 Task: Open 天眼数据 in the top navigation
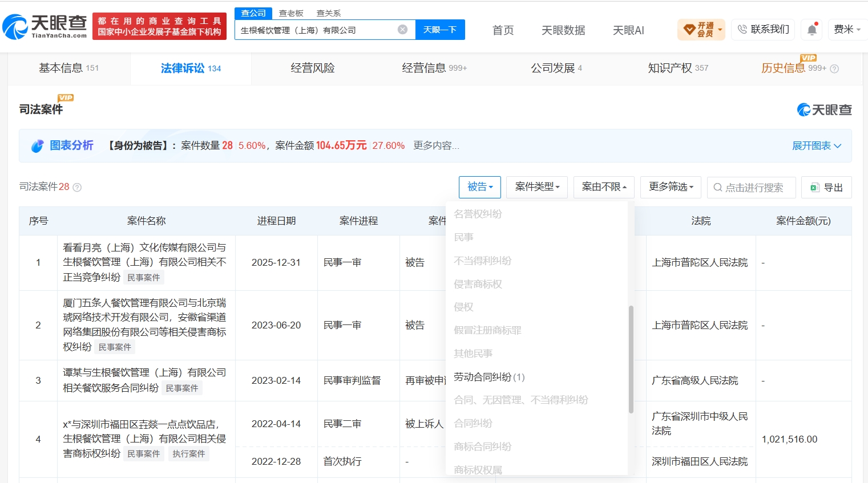[563, 30]
